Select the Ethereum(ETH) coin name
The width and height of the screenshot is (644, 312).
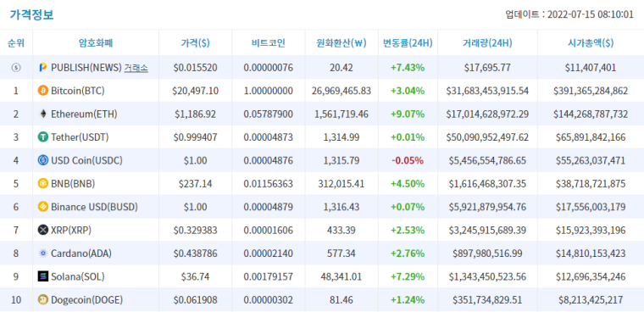[84, 114]
